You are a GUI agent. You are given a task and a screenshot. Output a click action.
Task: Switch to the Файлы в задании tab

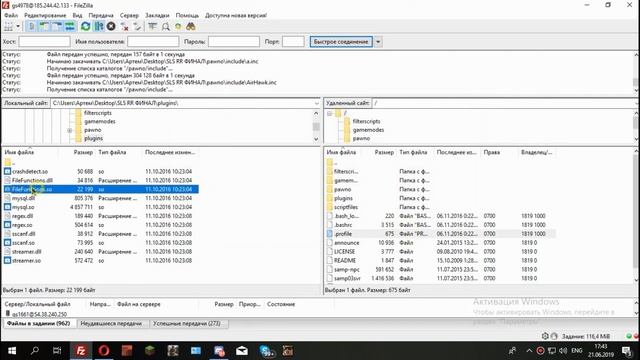click(38, 323)
